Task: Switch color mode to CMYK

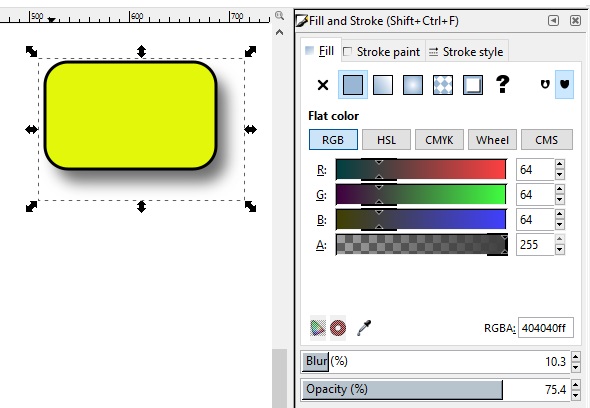Action: [x=439, y=140]
